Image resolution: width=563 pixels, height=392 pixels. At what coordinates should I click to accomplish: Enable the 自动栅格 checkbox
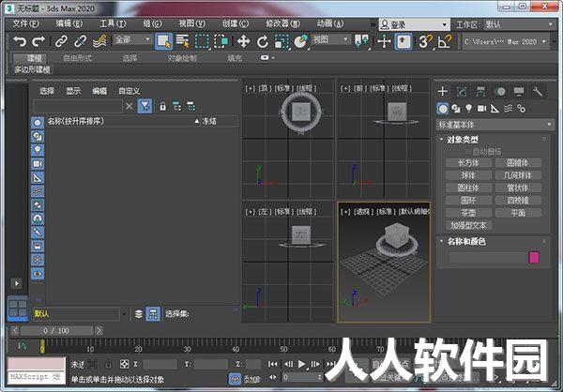(x=468, y=151)
